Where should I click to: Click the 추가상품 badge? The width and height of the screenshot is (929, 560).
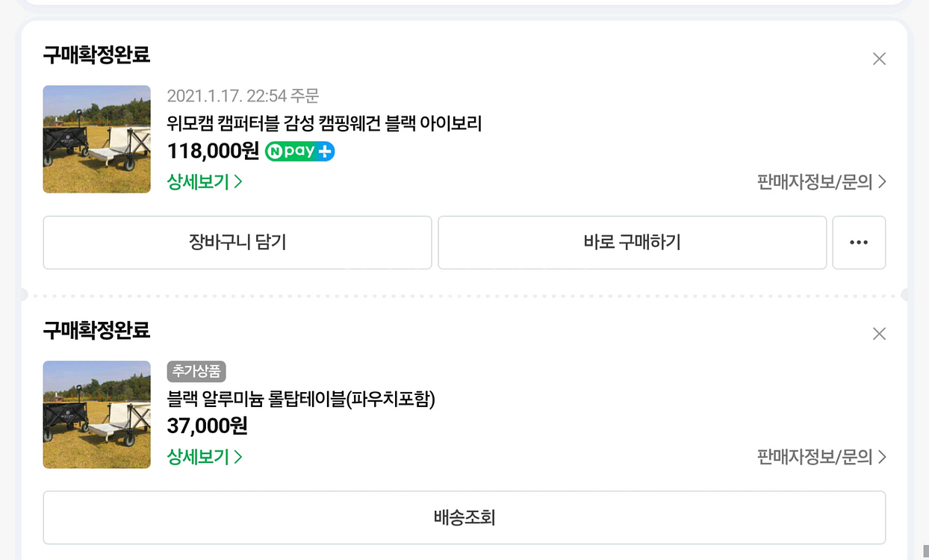pyautogui.click(x=196, y=371)
